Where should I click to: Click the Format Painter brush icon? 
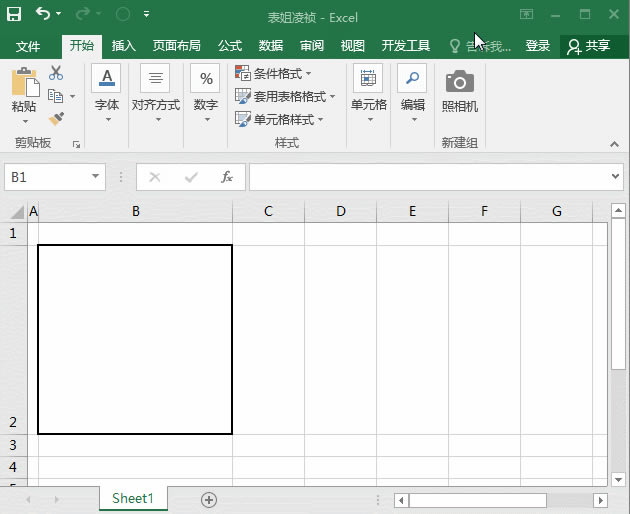click(56, 118)
